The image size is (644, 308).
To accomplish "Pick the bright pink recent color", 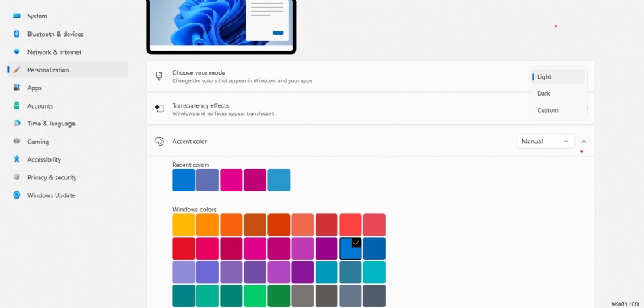I will (231, 180).
